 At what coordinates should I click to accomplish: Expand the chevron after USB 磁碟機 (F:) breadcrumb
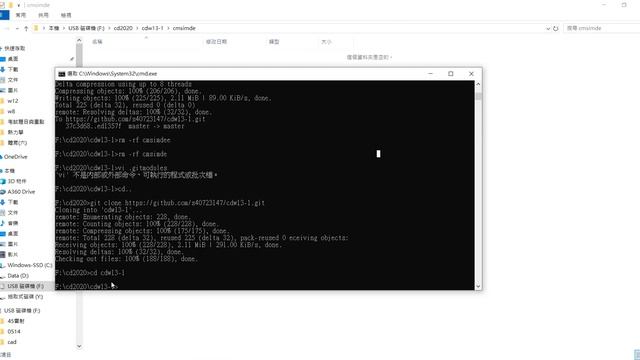[x=109, y=28]
